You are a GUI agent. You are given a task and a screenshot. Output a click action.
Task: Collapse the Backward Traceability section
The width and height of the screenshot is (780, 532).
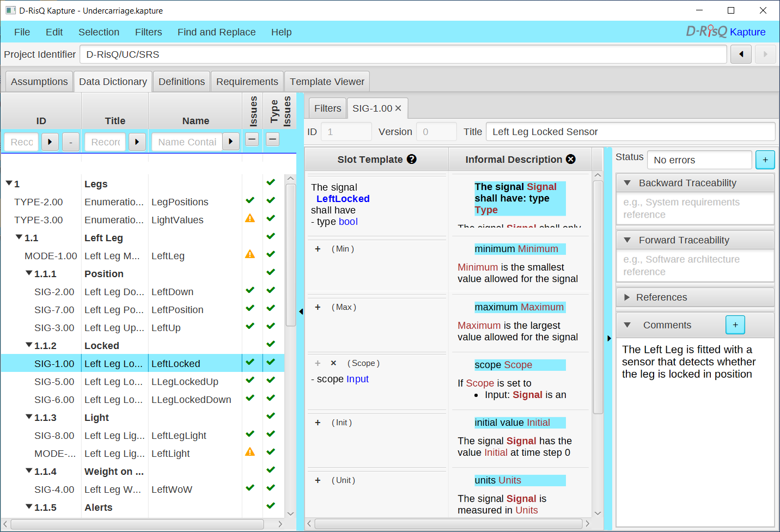[627, 183]
